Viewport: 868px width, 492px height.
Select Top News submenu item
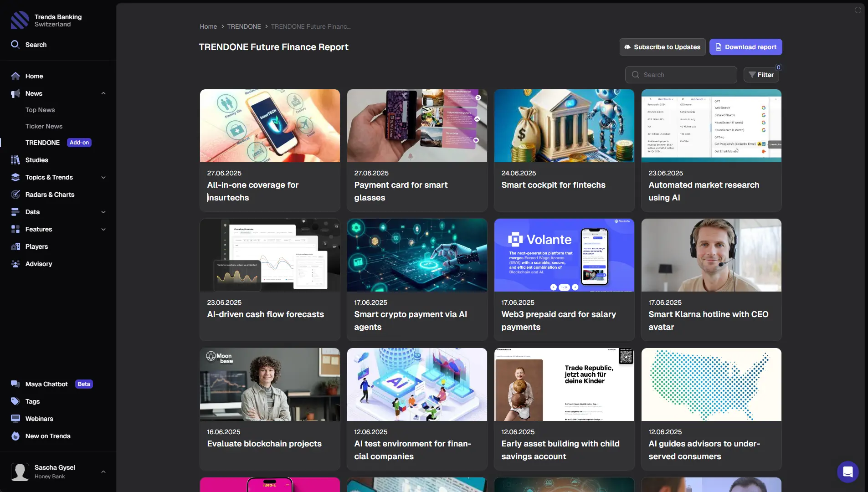pyautogui.click(x=40, y=110)
